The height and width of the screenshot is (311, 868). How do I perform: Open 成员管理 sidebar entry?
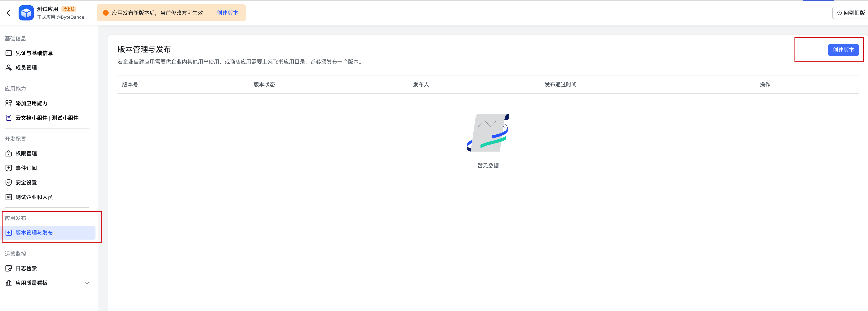point(26,67)
